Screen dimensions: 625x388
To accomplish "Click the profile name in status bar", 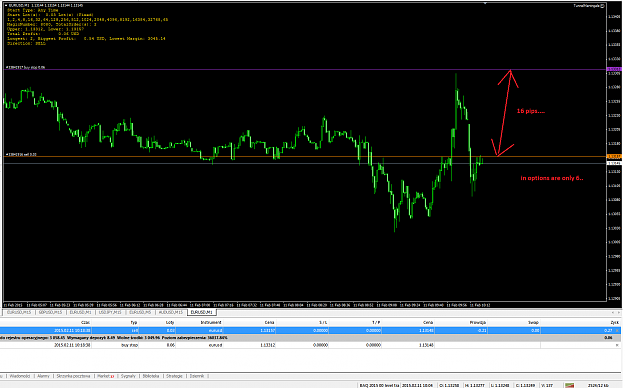I will tap(379, 385).
